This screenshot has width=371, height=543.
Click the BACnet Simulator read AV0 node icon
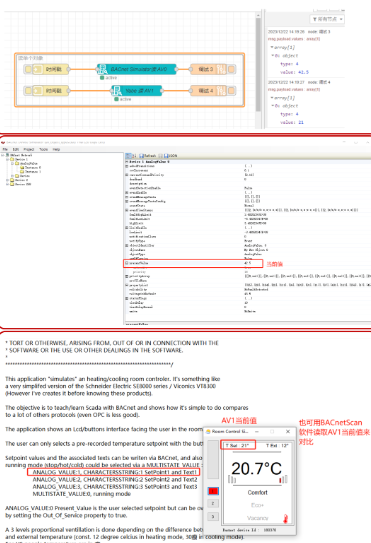click(x=102, y=69)
